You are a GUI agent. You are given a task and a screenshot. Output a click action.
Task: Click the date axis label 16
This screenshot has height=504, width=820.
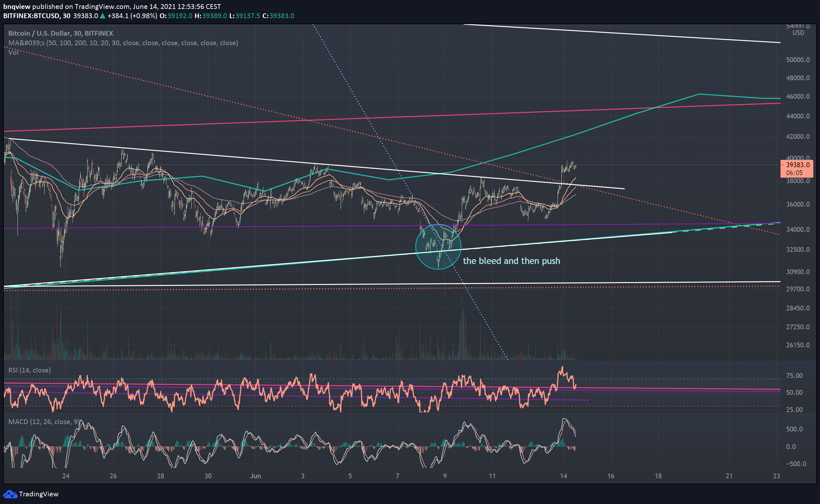[611, 476]
